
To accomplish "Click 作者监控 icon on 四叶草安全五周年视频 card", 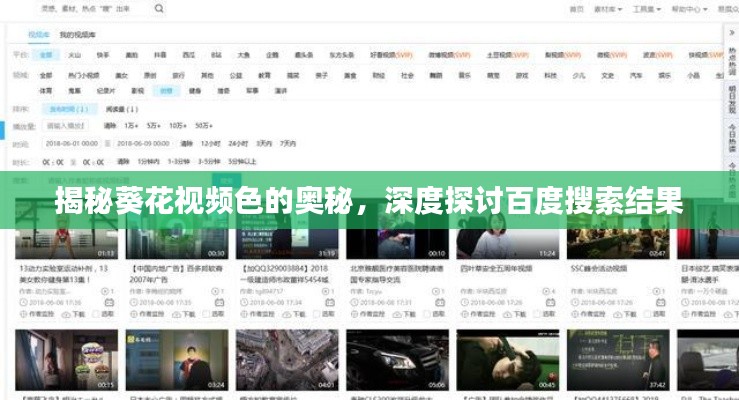I will [x=465, y=314].
